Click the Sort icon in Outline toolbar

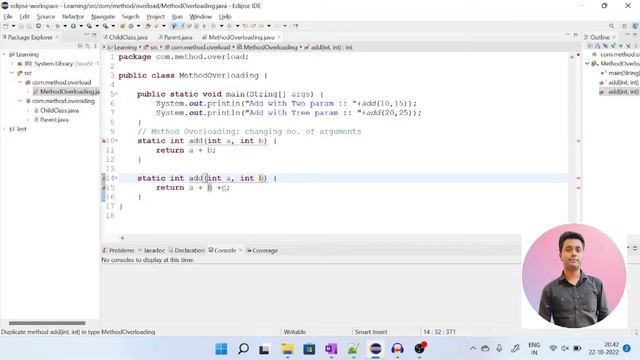click(x=598, y=46)
